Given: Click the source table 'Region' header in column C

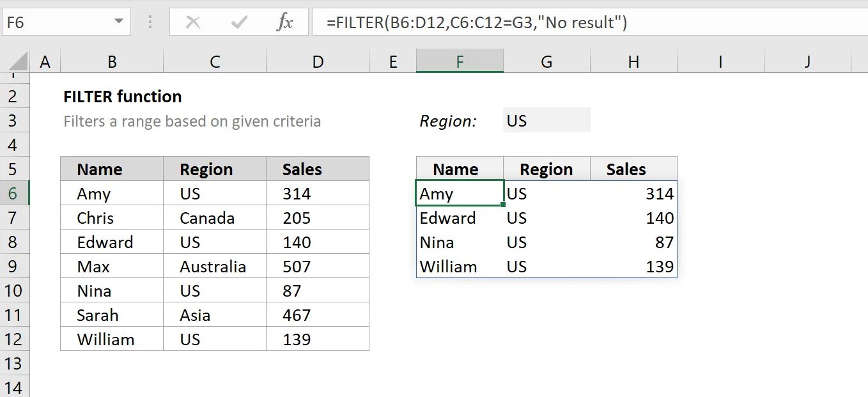Looking at the screenshot, I should point(215,169).
